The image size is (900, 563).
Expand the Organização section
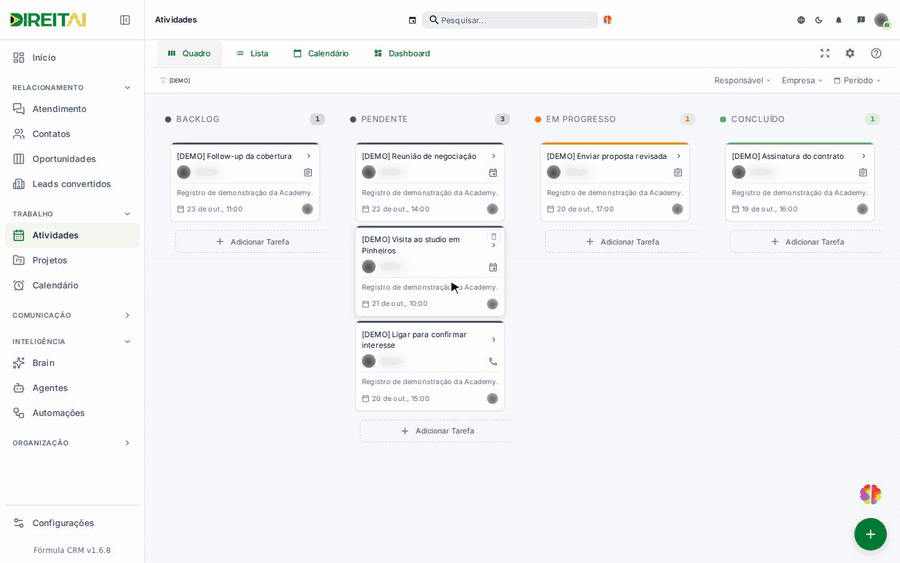(x=127, y=443)
